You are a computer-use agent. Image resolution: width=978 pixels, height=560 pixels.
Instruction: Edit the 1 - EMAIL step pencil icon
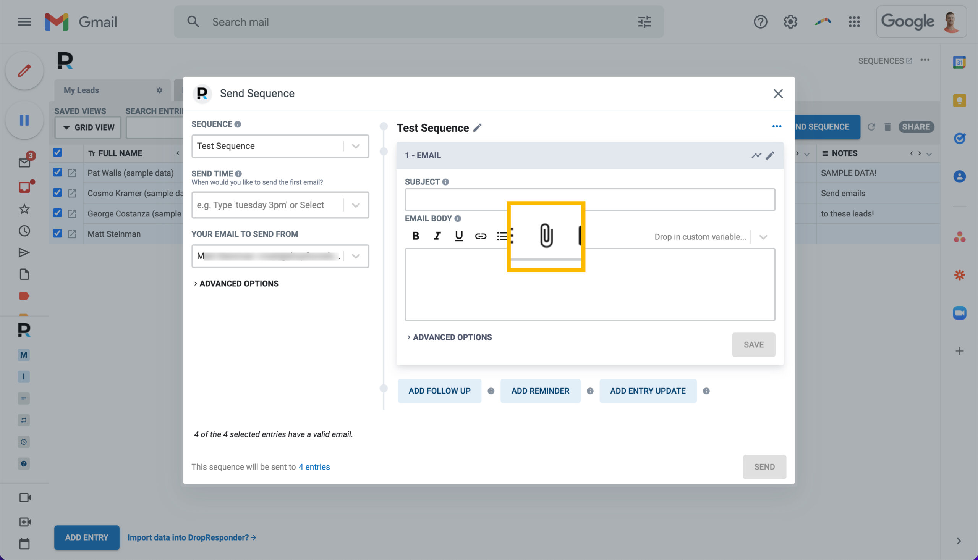(770, 155)
